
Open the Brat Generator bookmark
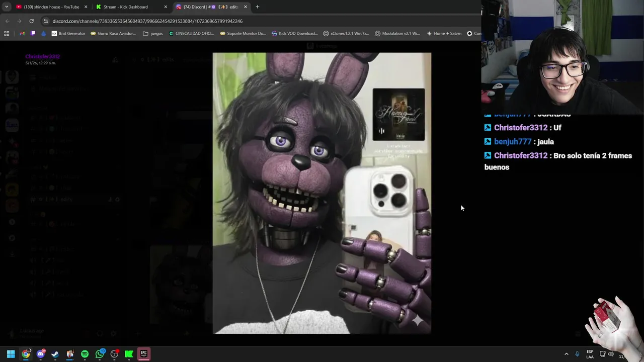(68, 34)
